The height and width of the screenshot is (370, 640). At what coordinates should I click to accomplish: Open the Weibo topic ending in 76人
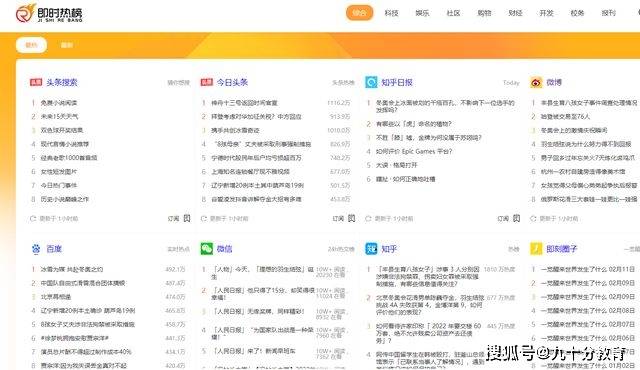pyautogui.click(x=565, y=117)
